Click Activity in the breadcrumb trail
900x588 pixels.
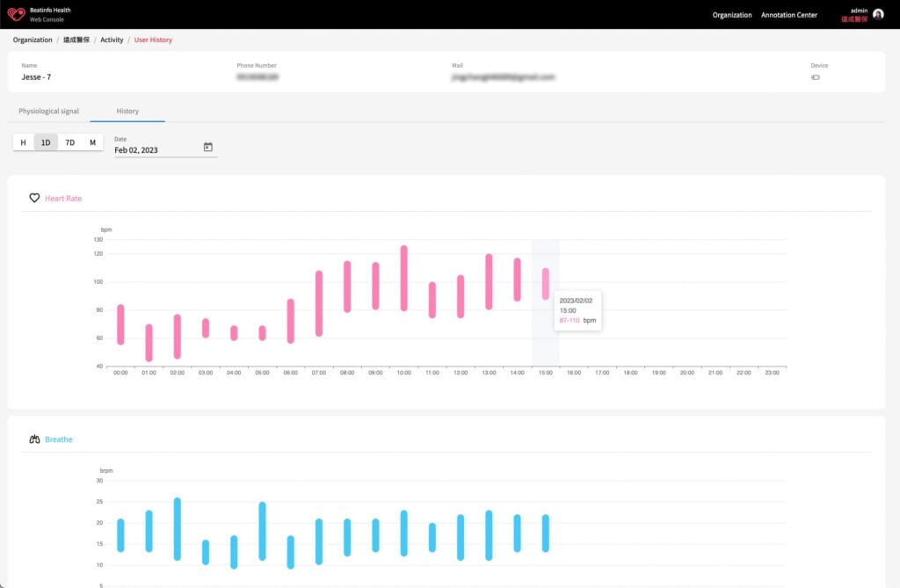click(x=112, y=40)
